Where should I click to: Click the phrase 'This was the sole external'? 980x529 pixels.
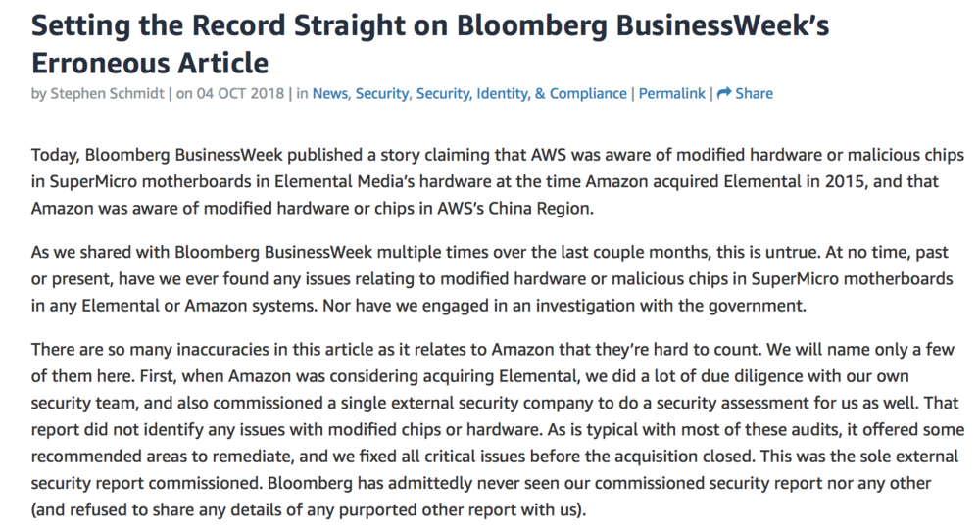click(858, 457)
